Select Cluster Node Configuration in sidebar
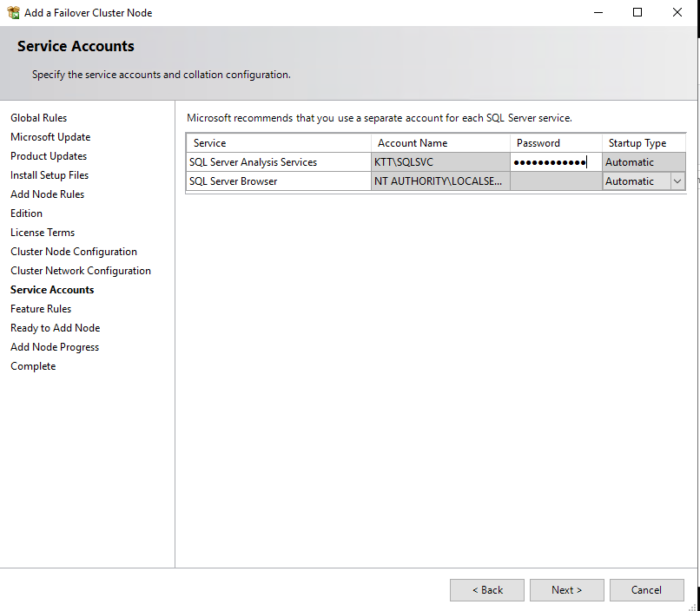Viewport: 700px width, 611px height. tap(74, 252)
